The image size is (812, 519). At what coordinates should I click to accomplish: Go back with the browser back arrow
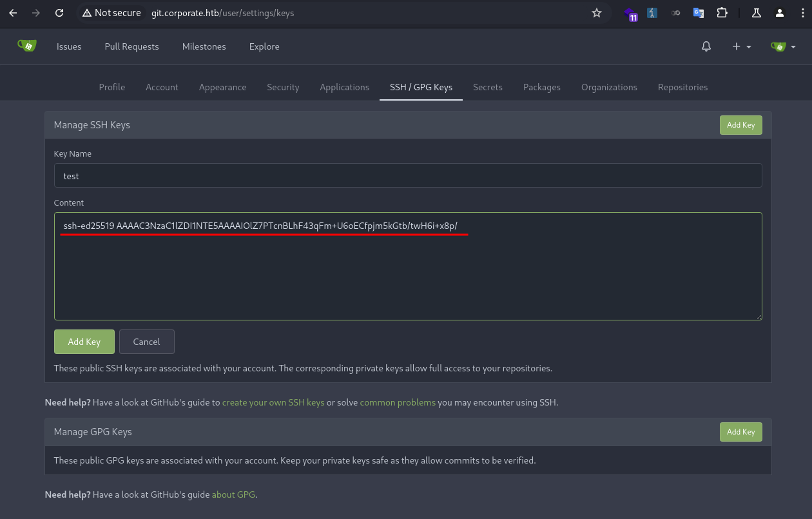[x=13, y=13]
